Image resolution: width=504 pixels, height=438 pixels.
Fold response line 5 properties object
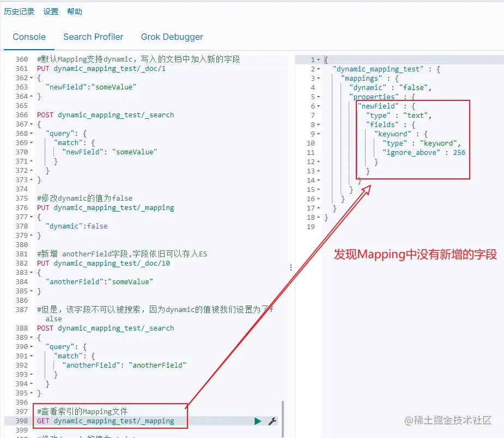click(319, 97)
